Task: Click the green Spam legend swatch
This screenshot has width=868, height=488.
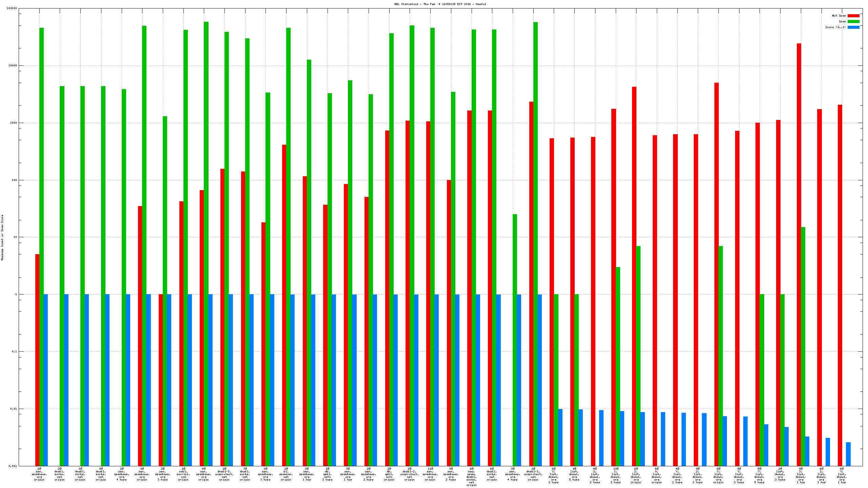Action: [x=853, y=21]
